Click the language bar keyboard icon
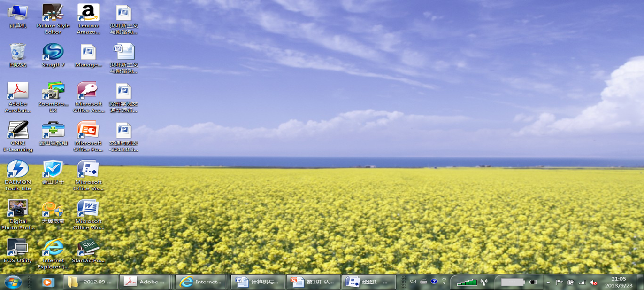 [x=423, y=282]
